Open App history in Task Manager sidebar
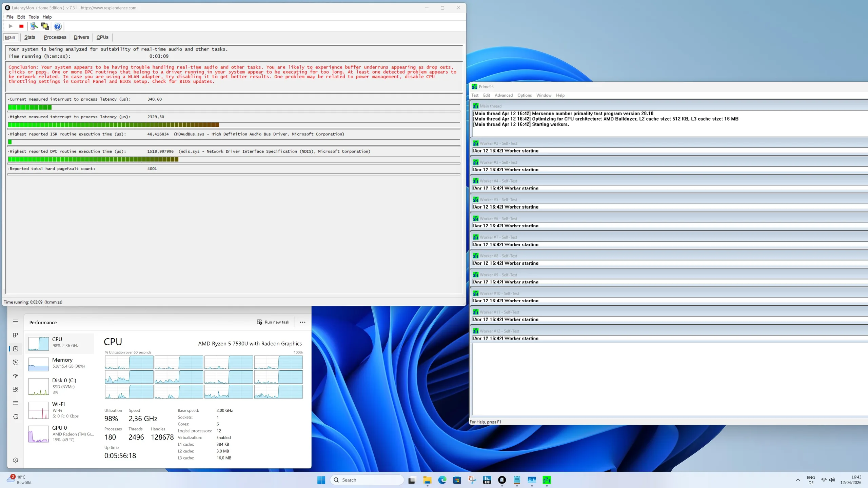Image resolution: width=868 pixels, height=488 pixels. pos(16,362)
